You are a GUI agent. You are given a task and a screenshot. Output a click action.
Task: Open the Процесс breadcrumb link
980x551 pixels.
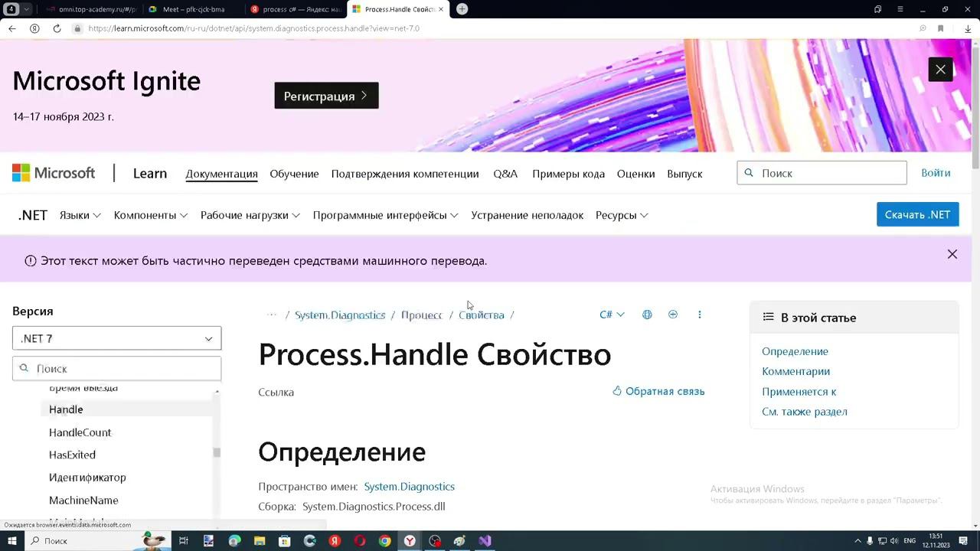click(422, 315)
